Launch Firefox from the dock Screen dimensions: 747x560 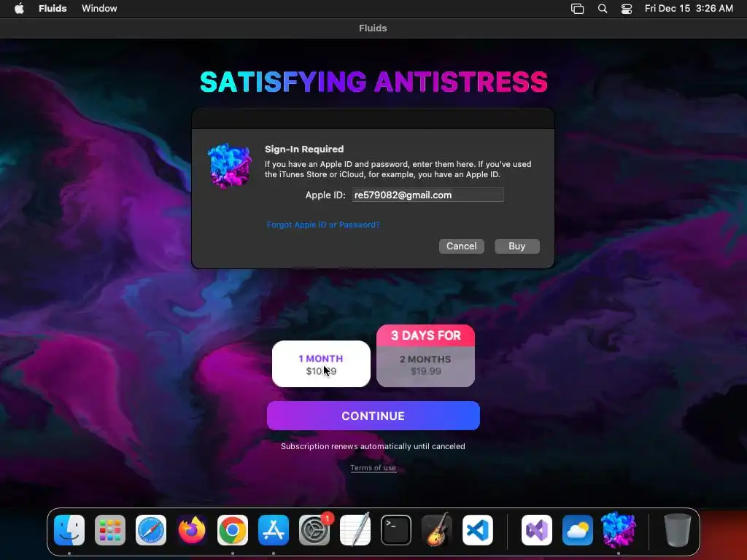[x=192, y=530]
